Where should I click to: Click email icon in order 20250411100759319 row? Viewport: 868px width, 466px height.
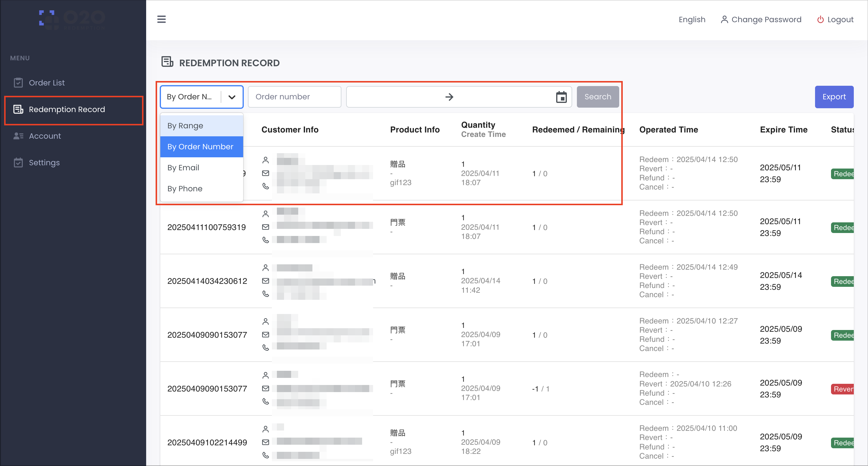click(x=266, y=227)
